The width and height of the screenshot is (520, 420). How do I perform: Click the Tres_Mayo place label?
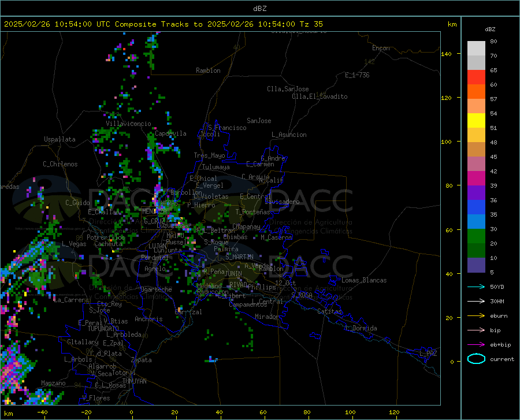[x=209, y=155]
